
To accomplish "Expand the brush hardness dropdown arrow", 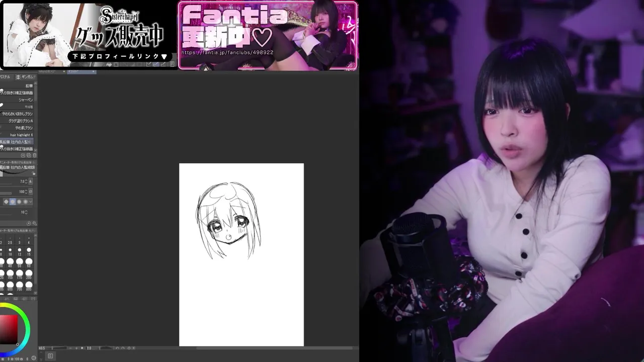I will (x=31, y=202).
